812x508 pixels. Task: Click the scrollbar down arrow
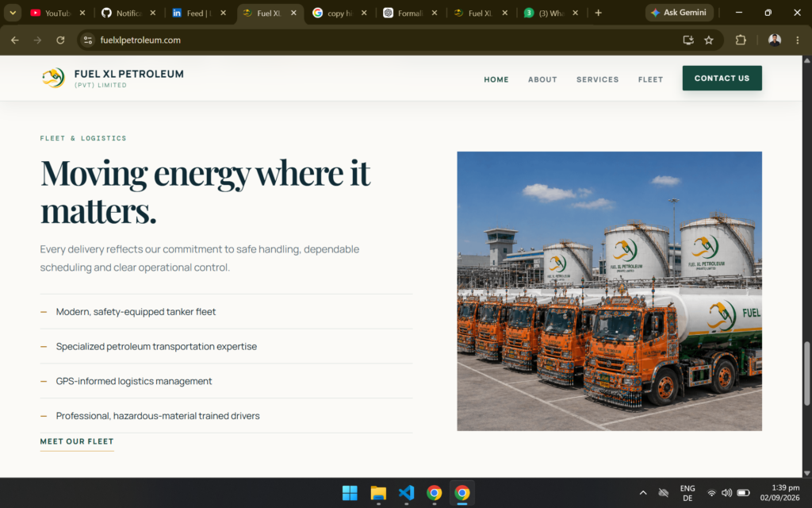tap(806, 473)
